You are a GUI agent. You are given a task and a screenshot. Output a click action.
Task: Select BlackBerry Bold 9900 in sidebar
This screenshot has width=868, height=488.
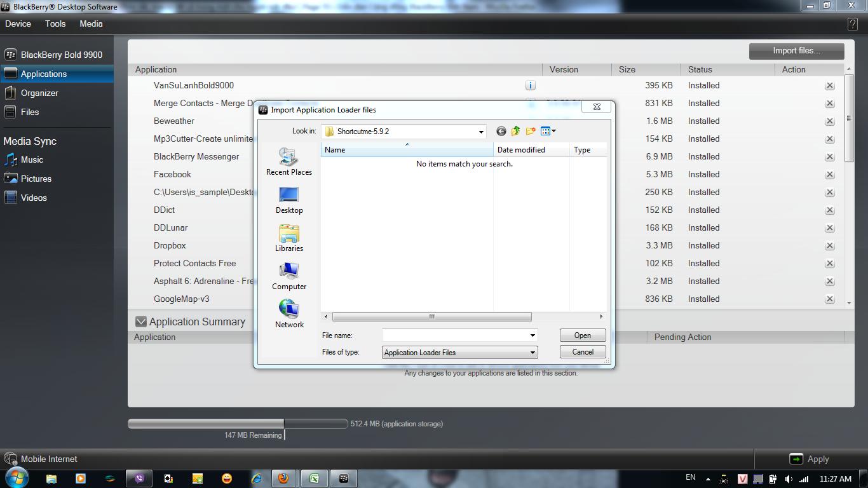point(57,55)
